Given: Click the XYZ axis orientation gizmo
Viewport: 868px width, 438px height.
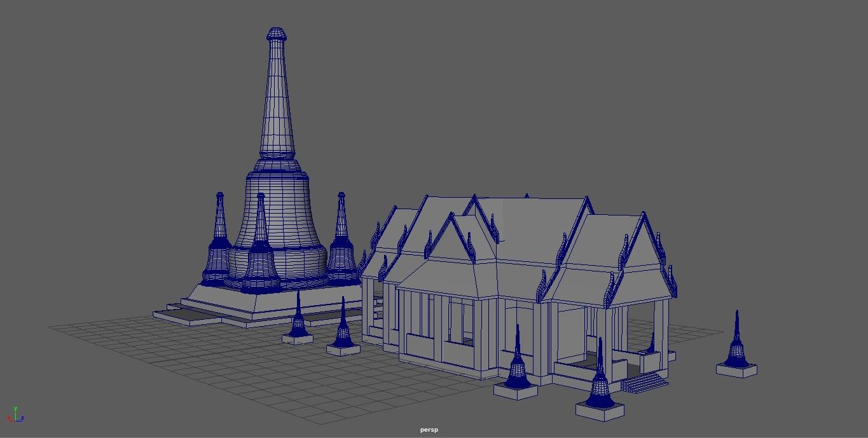Looking at the screenshot, I should [15, 415].
